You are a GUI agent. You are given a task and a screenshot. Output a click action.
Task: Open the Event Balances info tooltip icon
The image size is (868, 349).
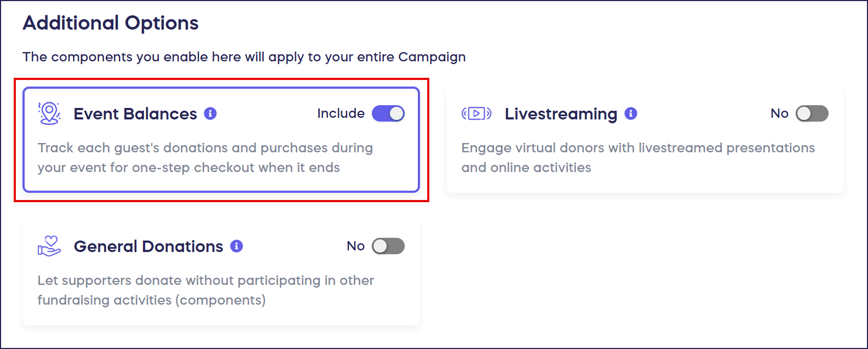[x=210, y=113]
